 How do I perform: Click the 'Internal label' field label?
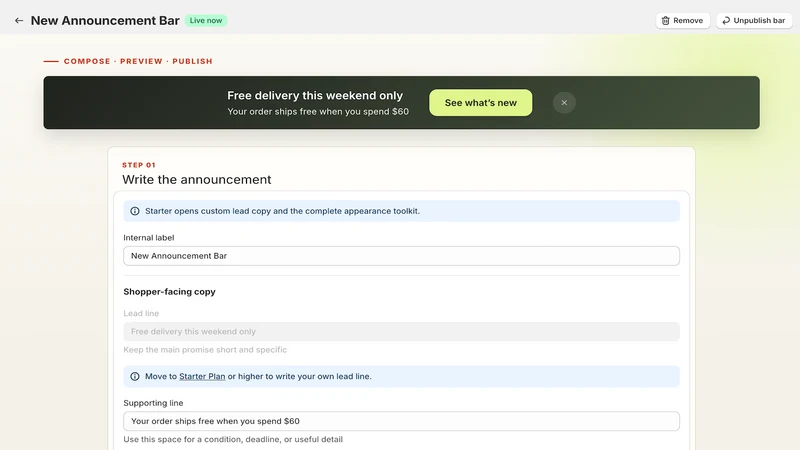[148, 238]
